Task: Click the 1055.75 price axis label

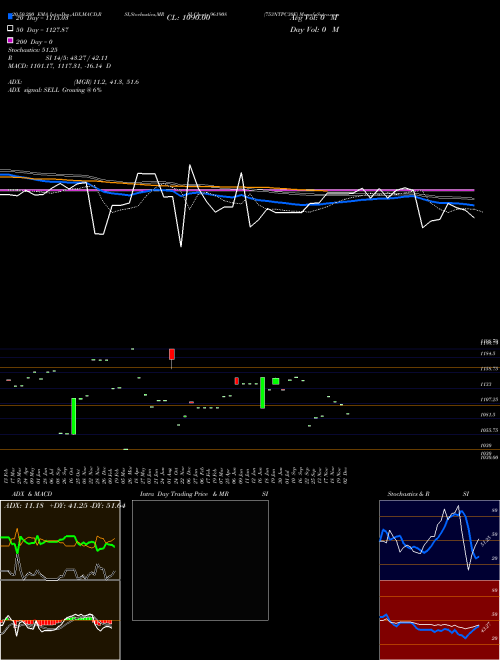Action: (489, 431)
